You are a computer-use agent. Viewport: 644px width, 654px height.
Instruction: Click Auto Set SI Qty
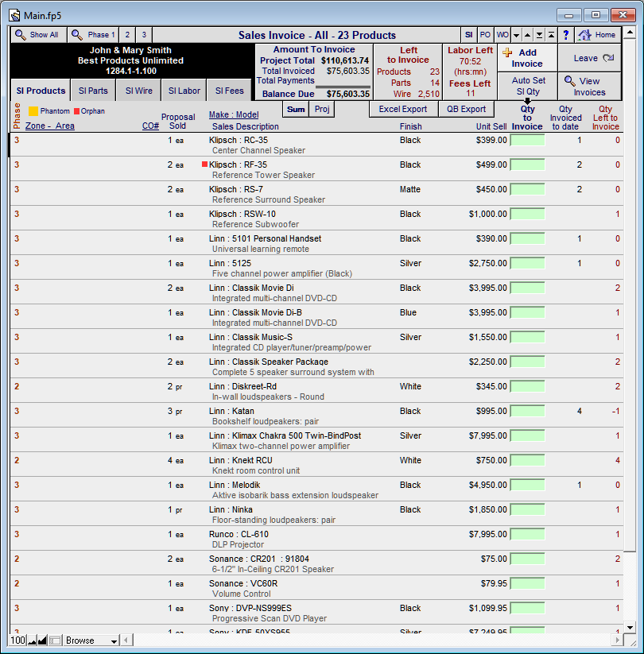(x=528, y=86)
